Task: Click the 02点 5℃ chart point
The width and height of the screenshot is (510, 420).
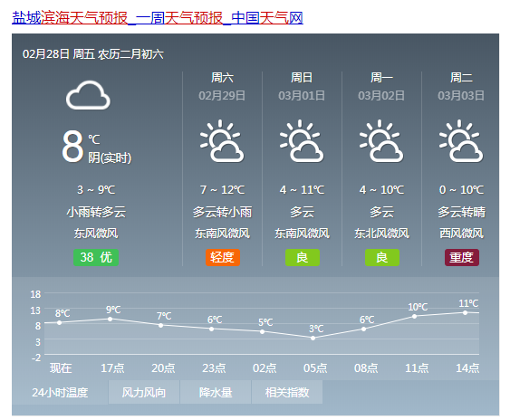Action: 262,331
